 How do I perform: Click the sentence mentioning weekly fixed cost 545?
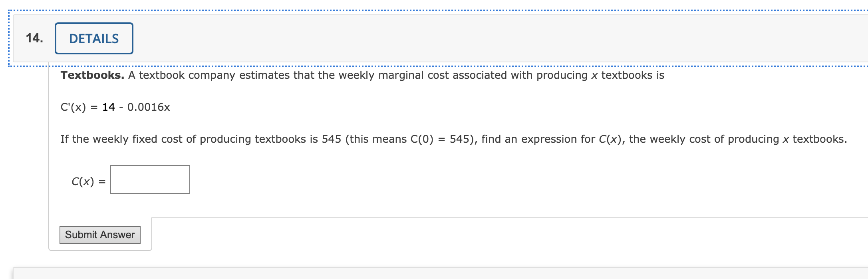pos(200,139)
